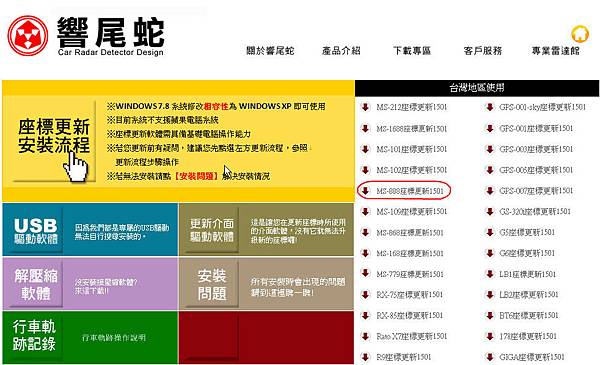Click the orange home icon
This screenshot has width=600, height=365.
[580, 34]
